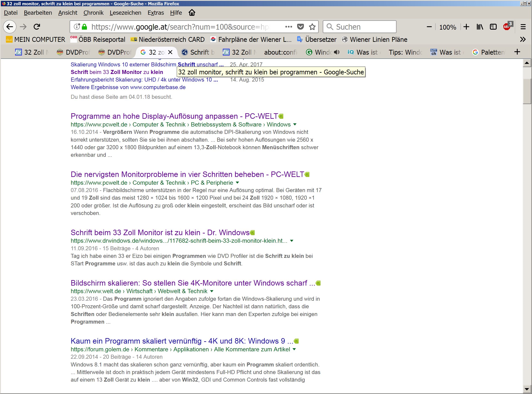532x394 pixels.
Task: Open the Firefox hamburger menu
Action: [x=523, y=27]
